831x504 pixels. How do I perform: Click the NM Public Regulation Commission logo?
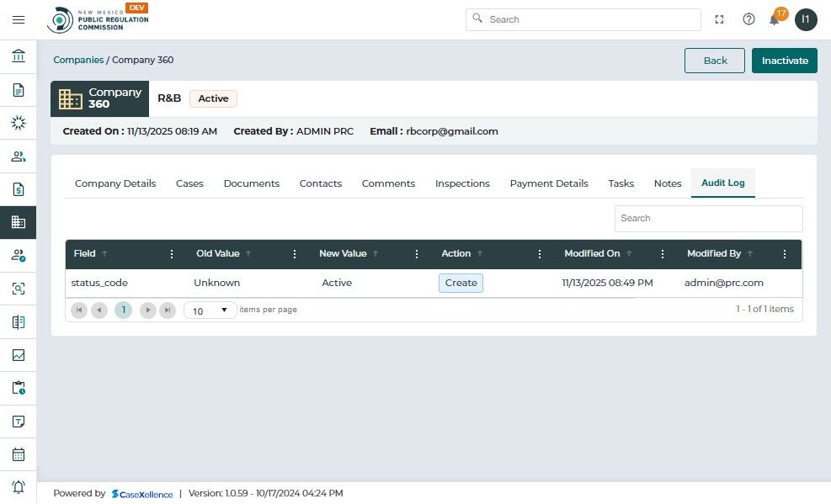pos(98,19)
